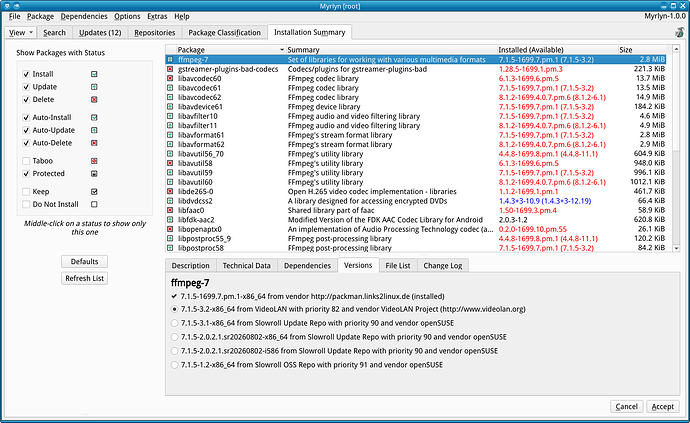Click the Refresh List button
The image size is (690, 423).
(x=84, y=278)
